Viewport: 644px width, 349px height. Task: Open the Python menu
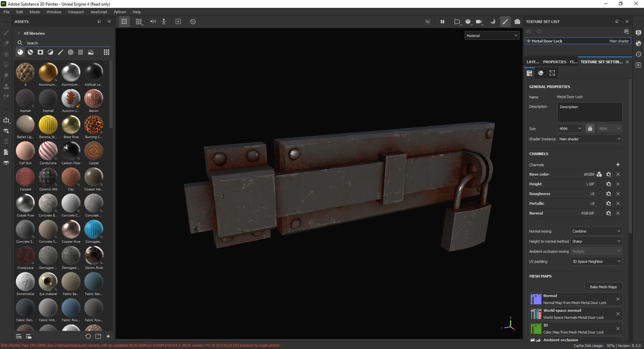coord(120,12)
